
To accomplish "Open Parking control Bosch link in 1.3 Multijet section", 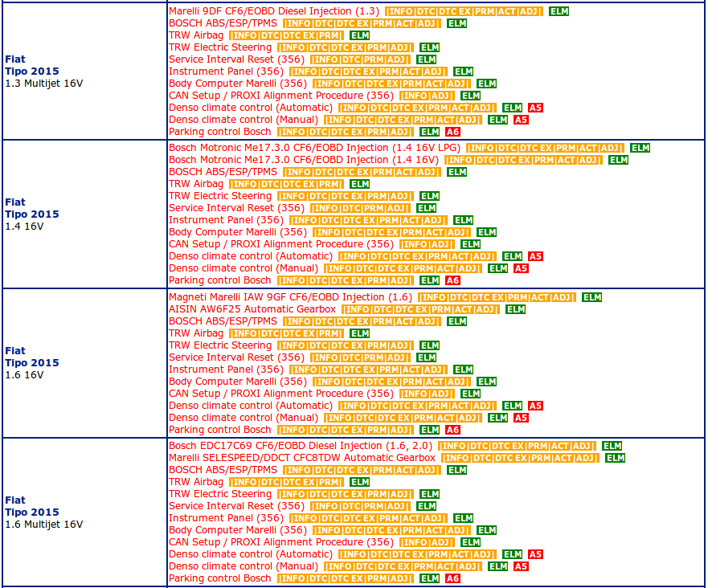I will click(x=220, y=132).
